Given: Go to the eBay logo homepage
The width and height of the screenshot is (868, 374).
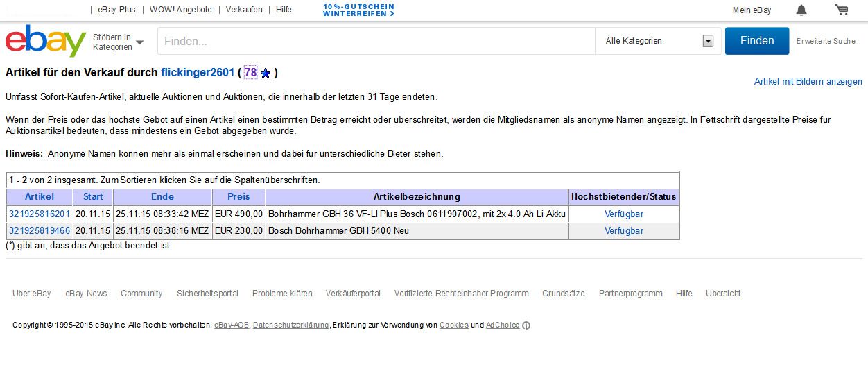Looking at the screenshot, I should [46, 40].
